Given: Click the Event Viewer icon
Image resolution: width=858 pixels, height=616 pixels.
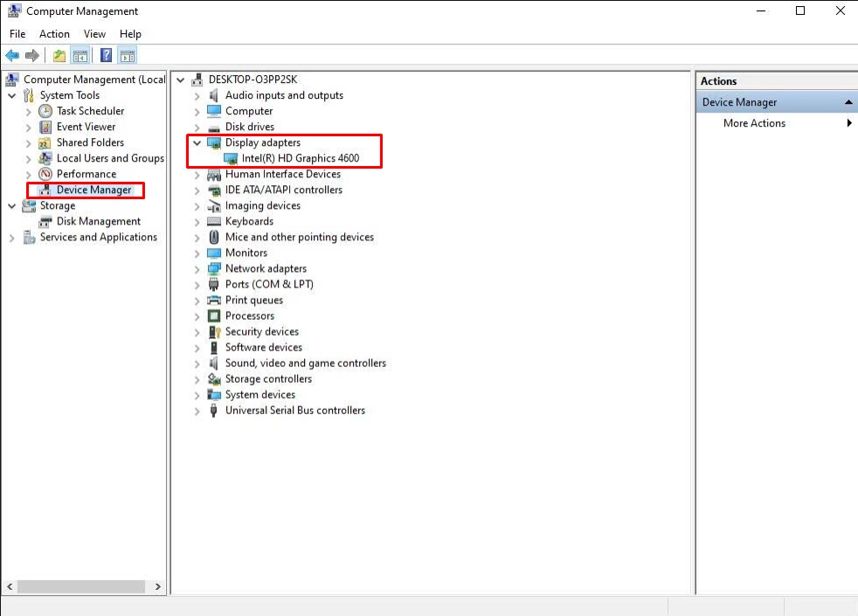Looking at the screenshot, I should coord(45,127).
